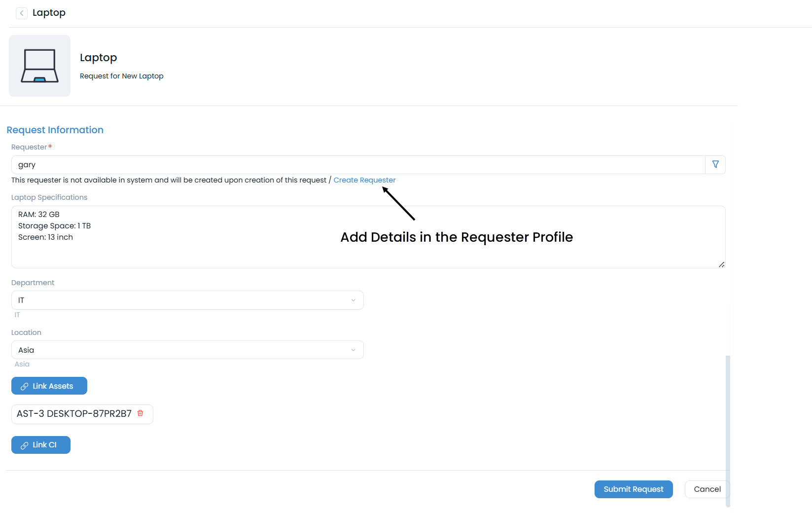Cancel the request form
Screen dimensions: 812x513
706,489
